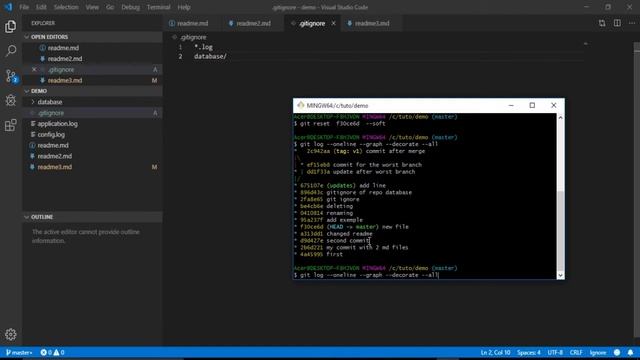Switch to readme.md editor tab
This screenshot has height=360, width=640.
coord(193,23)
